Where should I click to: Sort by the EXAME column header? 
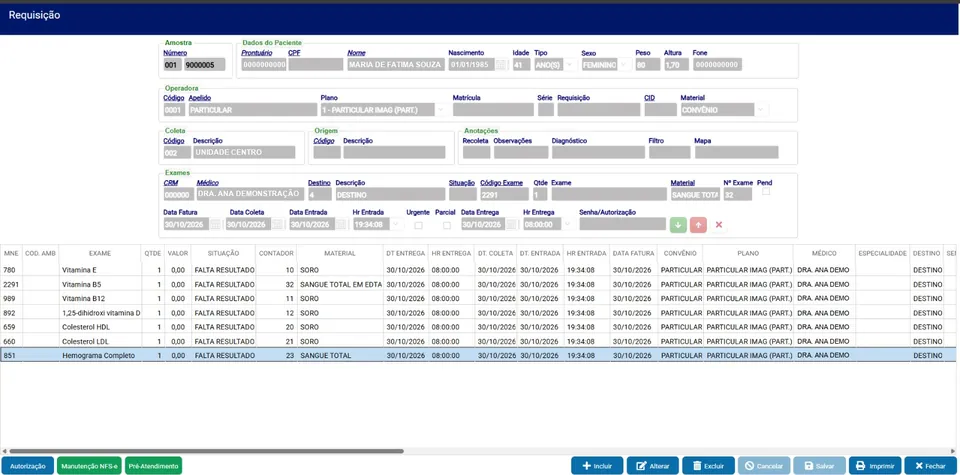[x=100, y=253]
